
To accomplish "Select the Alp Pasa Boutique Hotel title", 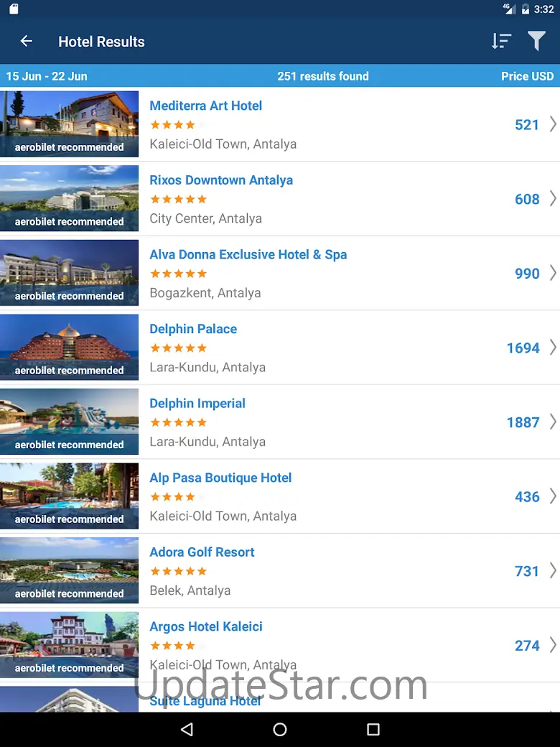I will click(220, 478).
